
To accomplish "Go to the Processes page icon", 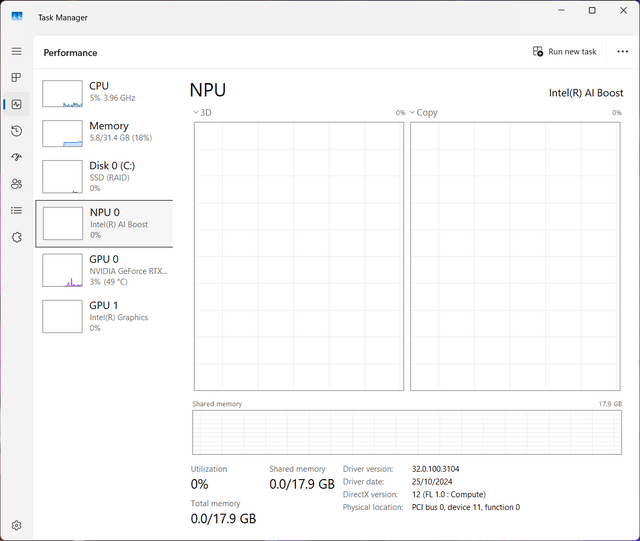I will [x=16, y=77].
